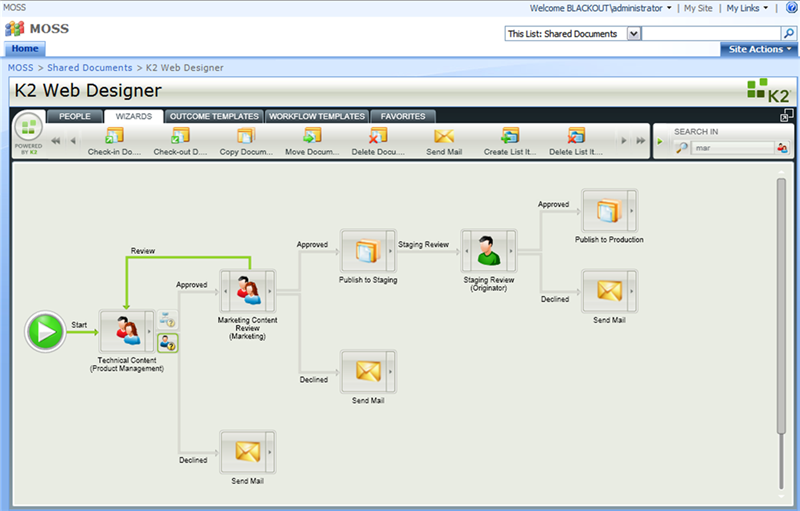
Task: Focus the top site search text box
Action: click(x=711, y=34)
